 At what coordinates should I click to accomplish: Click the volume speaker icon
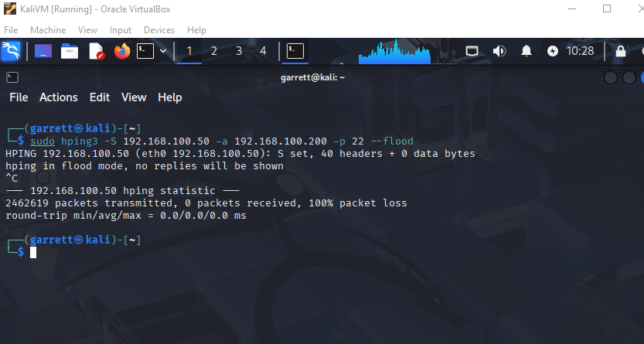[x=499, y=51]
